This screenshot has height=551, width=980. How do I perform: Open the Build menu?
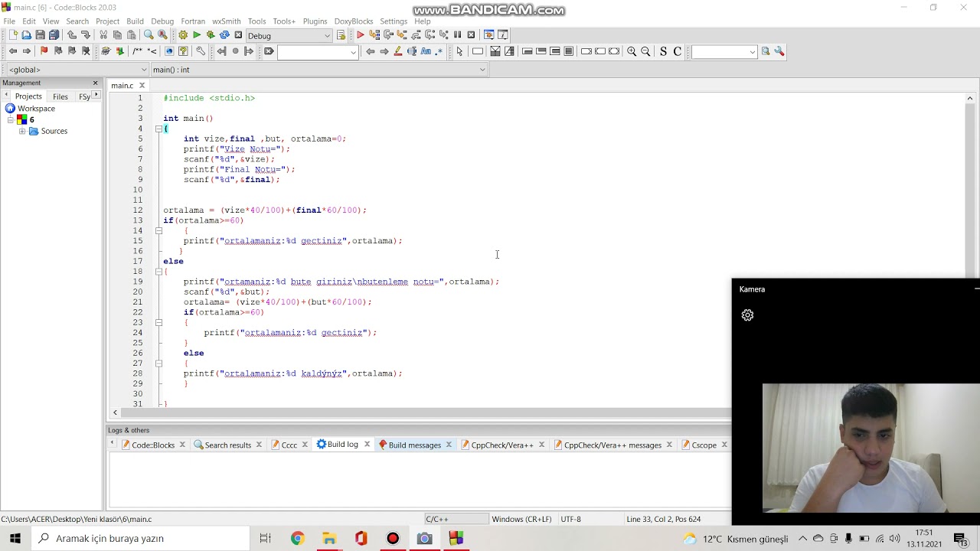135,21
